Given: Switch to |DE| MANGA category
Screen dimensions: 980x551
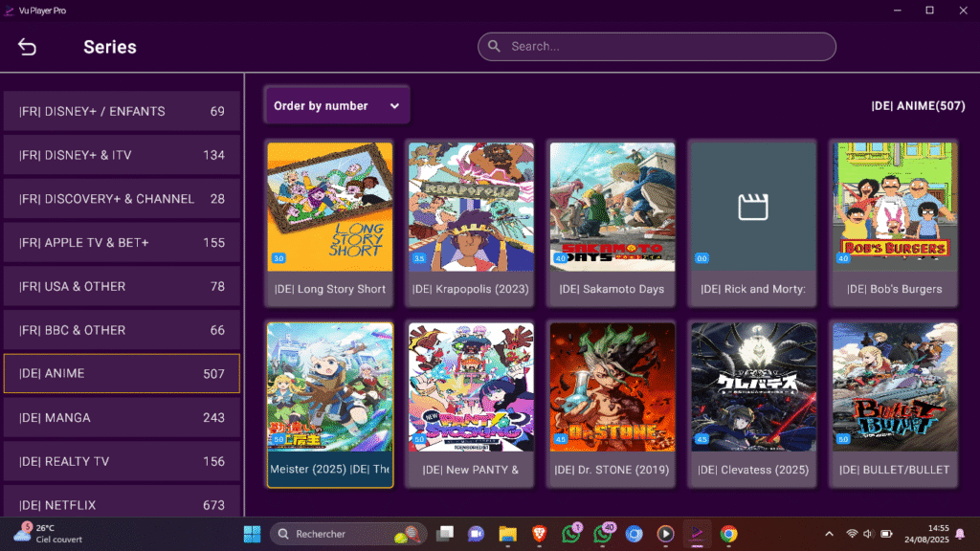Looking at the screenshot, I should click(x=122, y=417).
